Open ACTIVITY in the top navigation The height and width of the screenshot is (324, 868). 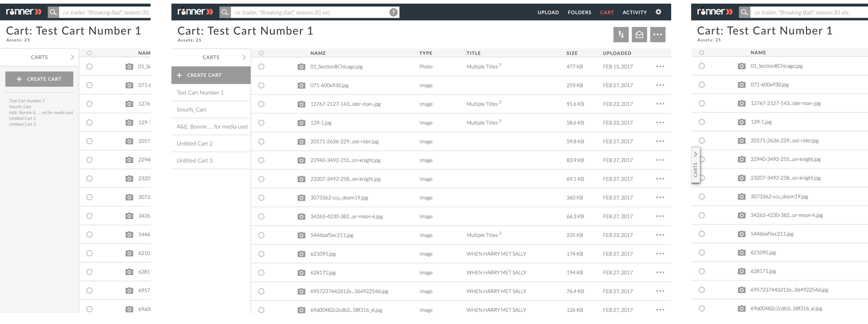634,13
